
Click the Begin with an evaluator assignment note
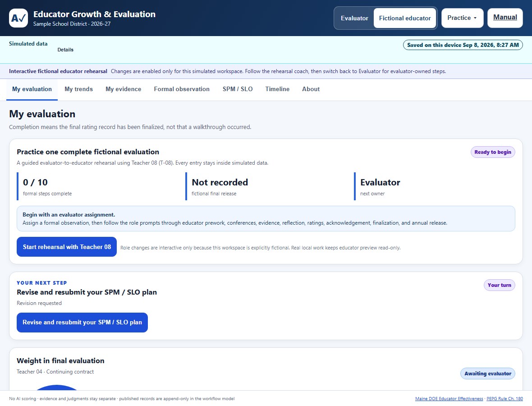pos(266,219)
